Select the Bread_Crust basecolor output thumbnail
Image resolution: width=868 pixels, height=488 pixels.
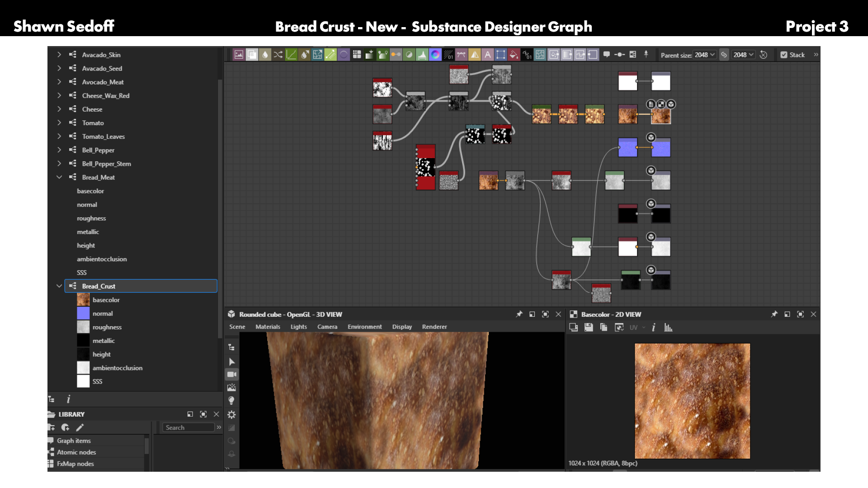click(x=83, y=300)
